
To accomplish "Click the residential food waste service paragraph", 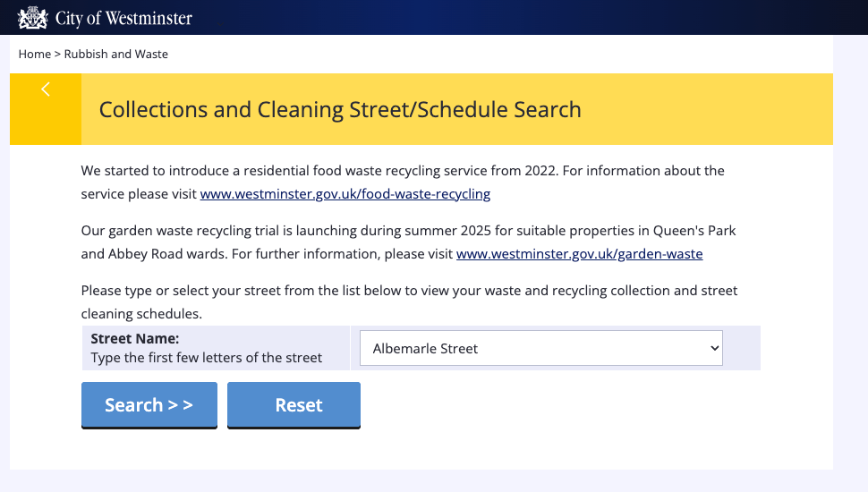I will pos(403,171).
